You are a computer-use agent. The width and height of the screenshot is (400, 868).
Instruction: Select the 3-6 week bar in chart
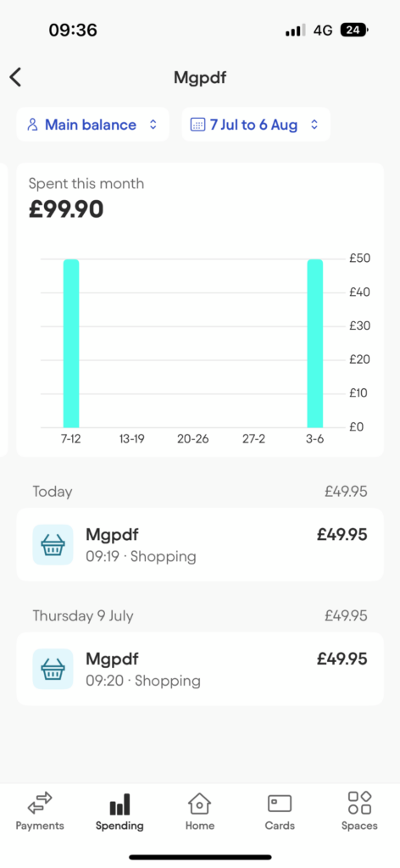click(x=314, y=343)
